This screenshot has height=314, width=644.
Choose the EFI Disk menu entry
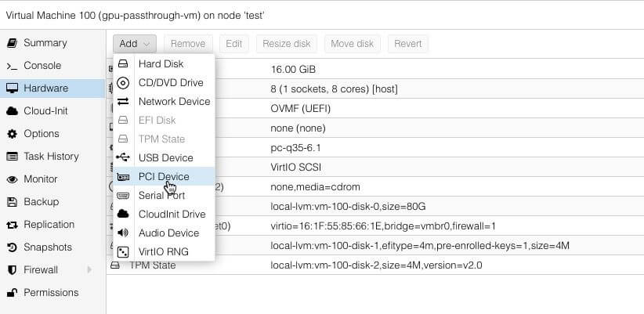tap(157, 120)
